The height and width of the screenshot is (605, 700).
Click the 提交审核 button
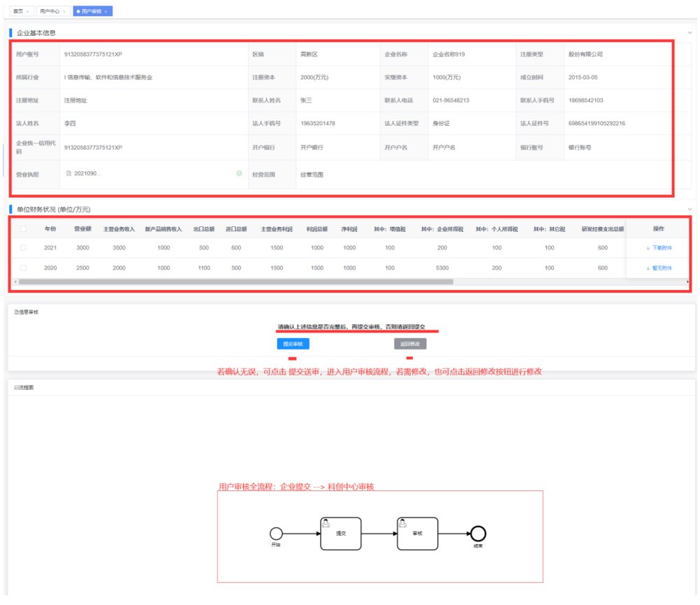293,344
